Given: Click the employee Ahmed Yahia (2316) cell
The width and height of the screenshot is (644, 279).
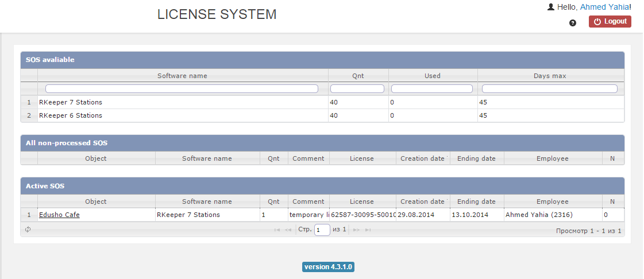Looking at the screenshot, I should pyautogui.click(x=553, y=215).
